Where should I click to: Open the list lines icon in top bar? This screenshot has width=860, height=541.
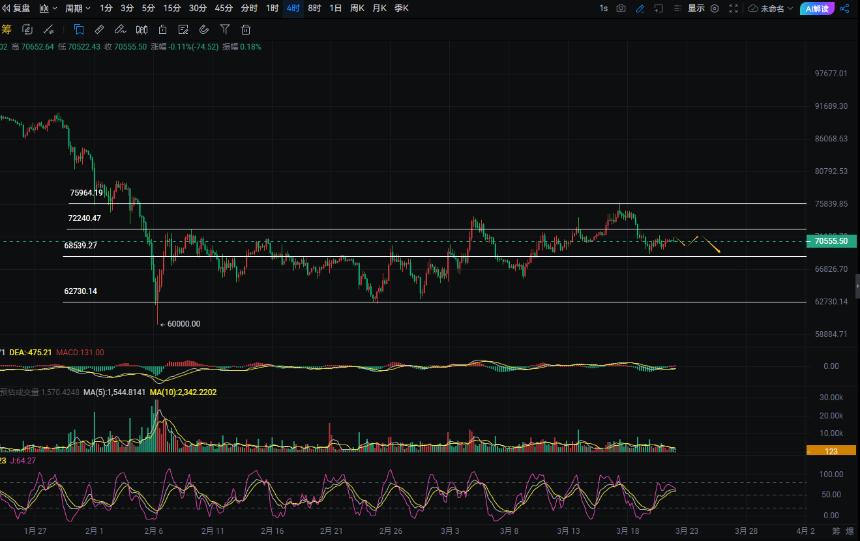click(x=677, y=8)
